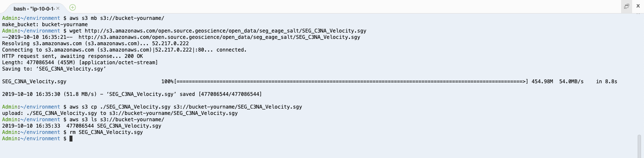Screen dimensions: 644x158
Task: Click the "Length: 477086544 (455M)" line
Action: [80, 63]
